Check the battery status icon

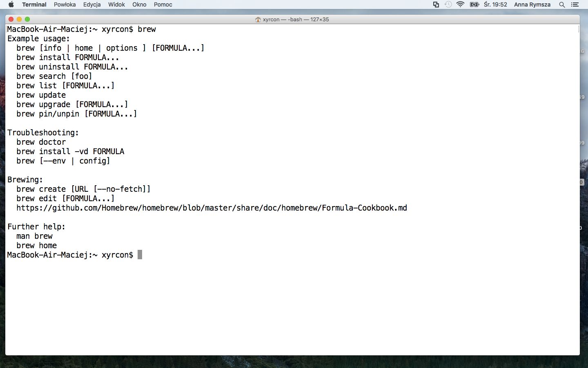pos(474,4)
